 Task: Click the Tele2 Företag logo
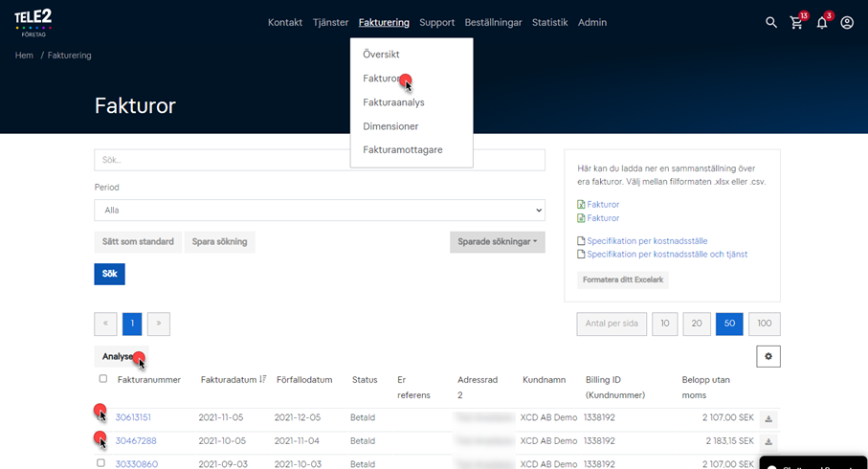pyautogui.click(x=33, y=23)
